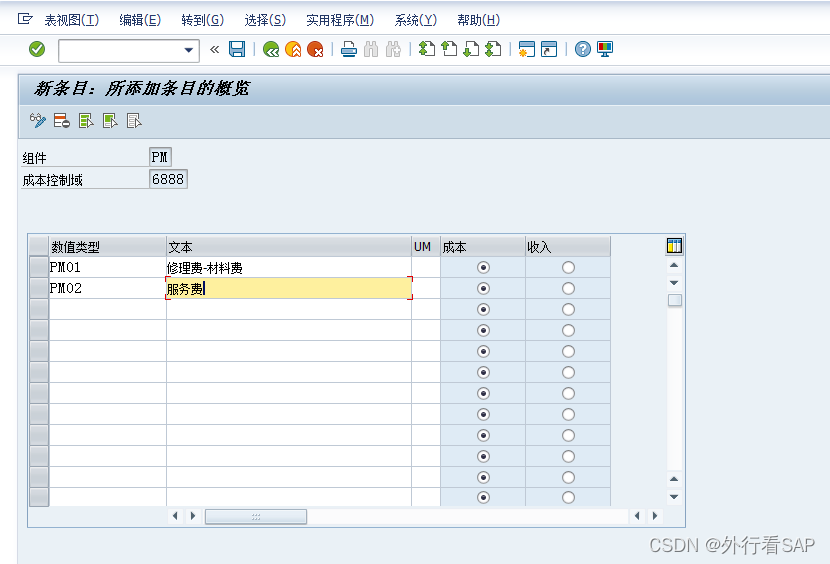Click the PM01 value category cell
Screen dimensions: 830x564
click(107, 267)
